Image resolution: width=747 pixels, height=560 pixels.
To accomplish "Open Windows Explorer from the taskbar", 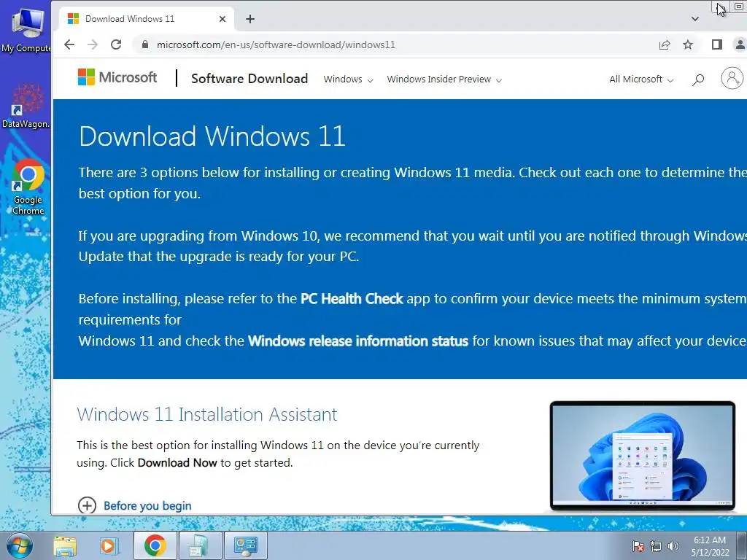I will click(x=65, y=545).
